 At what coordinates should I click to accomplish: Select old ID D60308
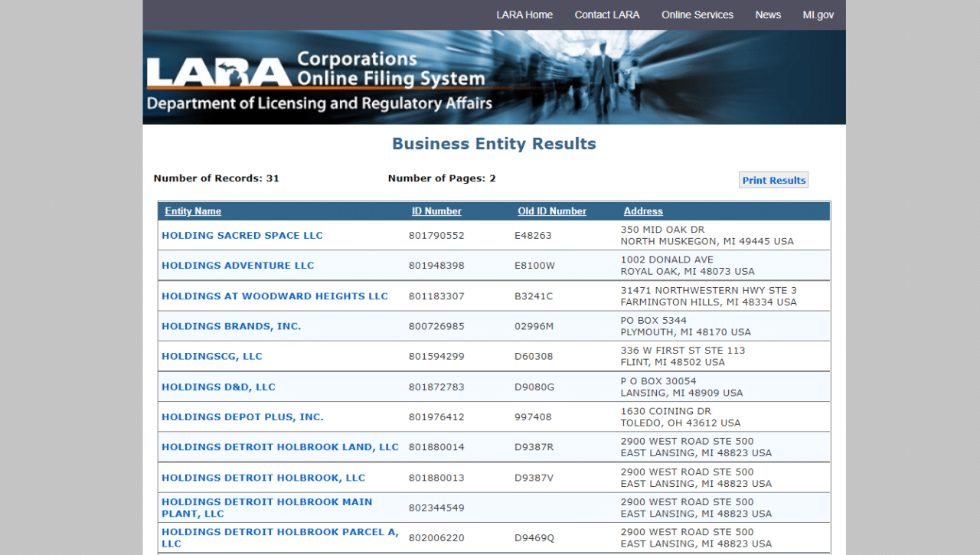[534, 357]
